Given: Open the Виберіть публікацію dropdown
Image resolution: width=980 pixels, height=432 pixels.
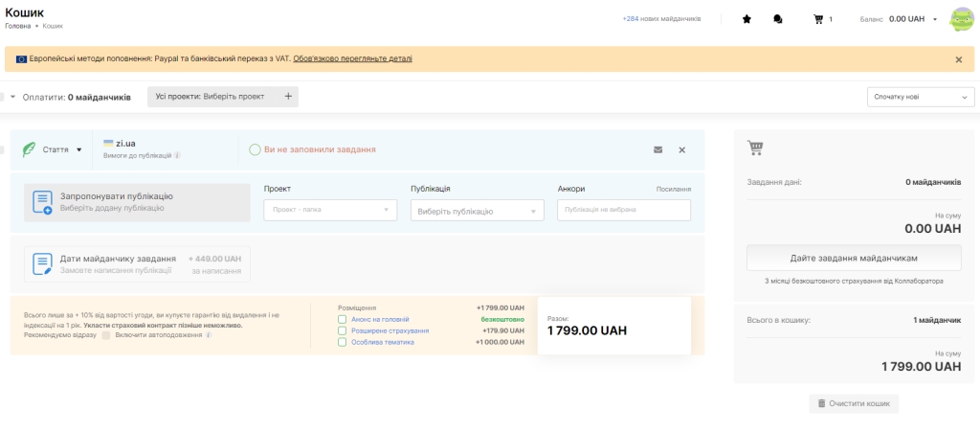Looking at the screenshot, I should pos(477,211).
